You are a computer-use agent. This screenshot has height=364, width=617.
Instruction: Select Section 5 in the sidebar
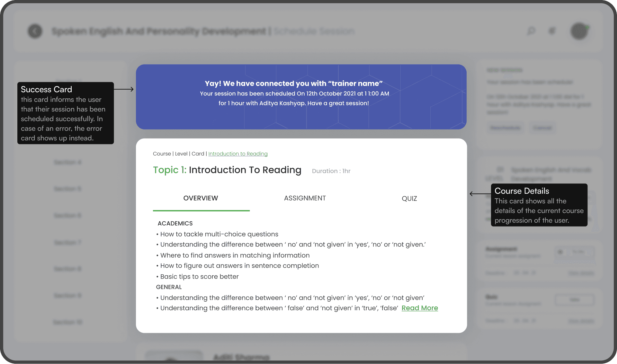[67, 189]
